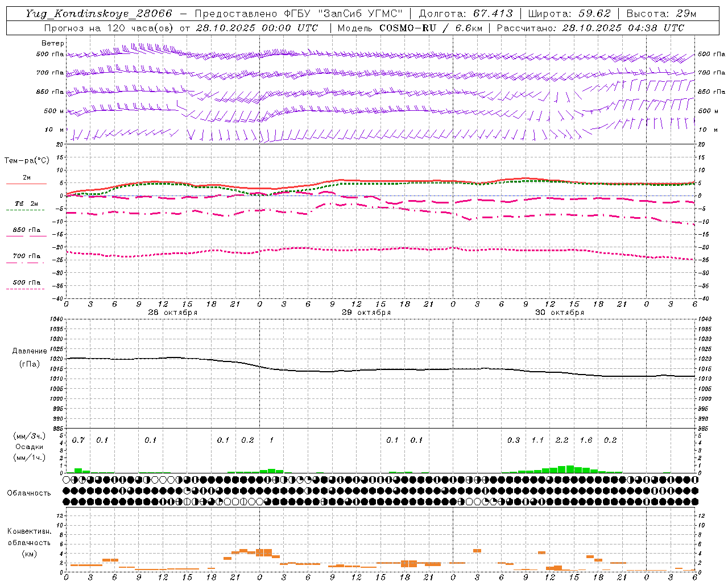The image size is (728, 582).
Task: Click the Осадки panel label
Action: point(29,447)
